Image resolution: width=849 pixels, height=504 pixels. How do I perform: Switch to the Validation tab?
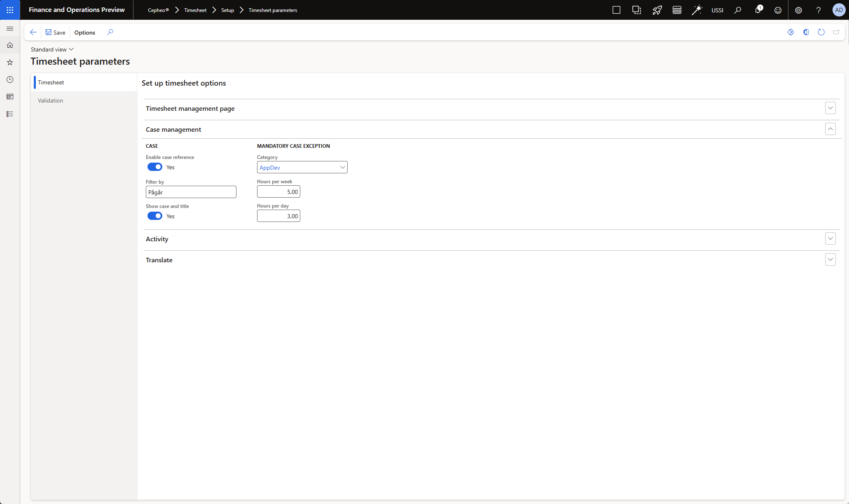[x=51, y=100]
